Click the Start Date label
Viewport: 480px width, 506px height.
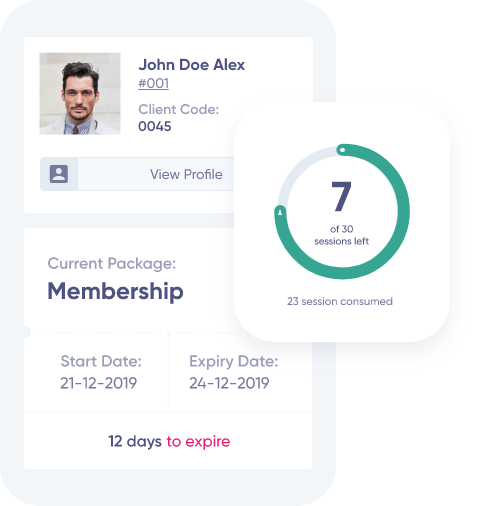click(101, 361)
